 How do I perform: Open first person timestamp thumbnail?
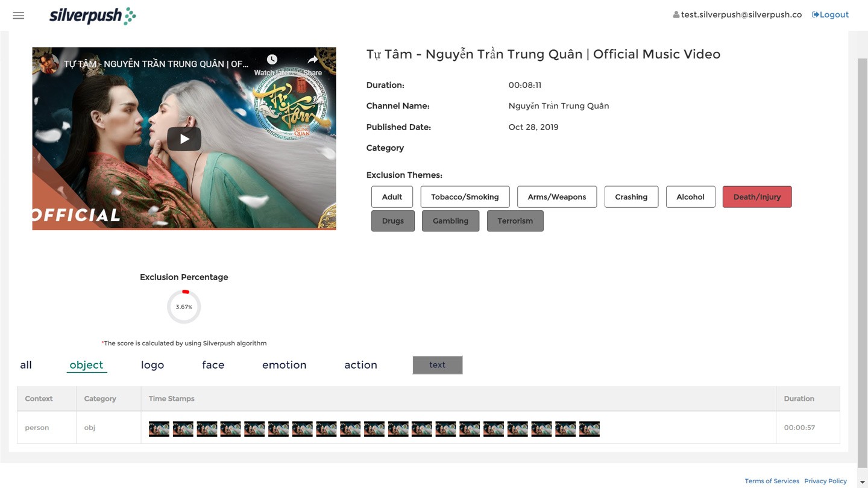(159, 428)
